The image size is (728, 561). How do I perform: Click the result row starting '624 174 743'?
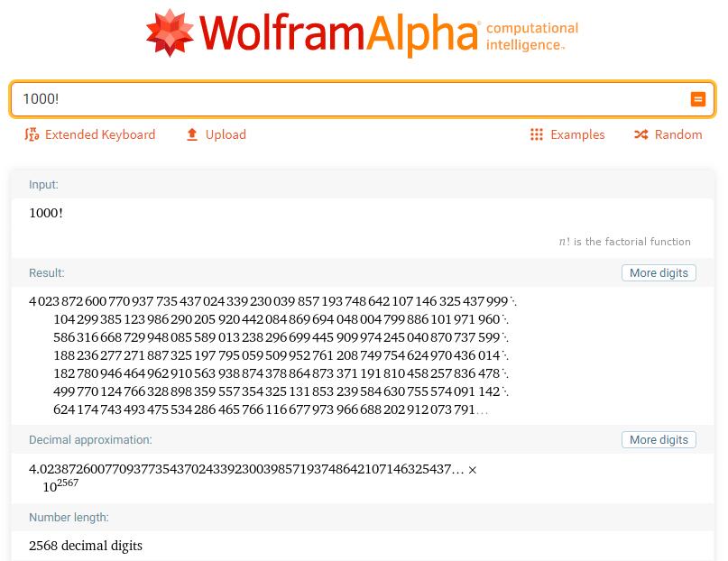[x=271, y=409]
